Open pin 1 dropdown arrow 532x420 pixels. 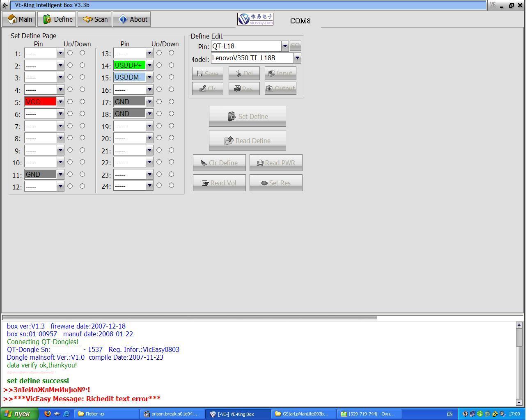coord(60,53)
